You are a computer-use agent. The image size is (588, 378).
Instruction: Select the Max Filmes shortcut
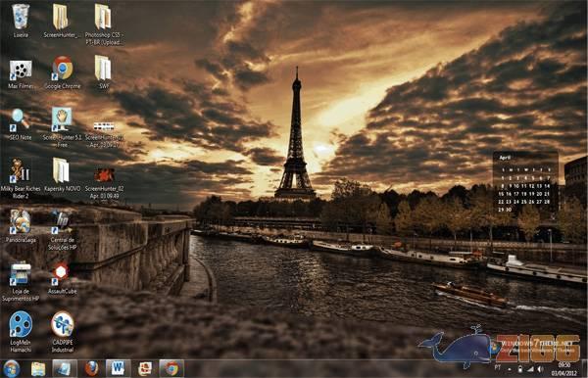click(x=21, y=74)
